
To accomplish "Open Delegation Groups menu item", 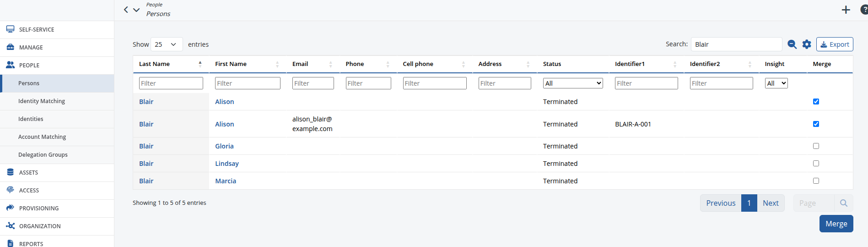I will [x=57, y=155].
